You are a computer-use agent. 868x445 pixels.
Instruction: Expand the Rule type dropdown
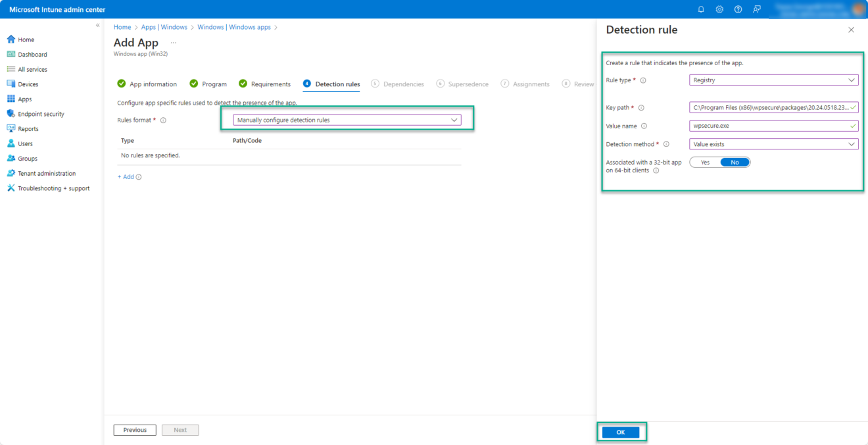click(x=773, y=80)
